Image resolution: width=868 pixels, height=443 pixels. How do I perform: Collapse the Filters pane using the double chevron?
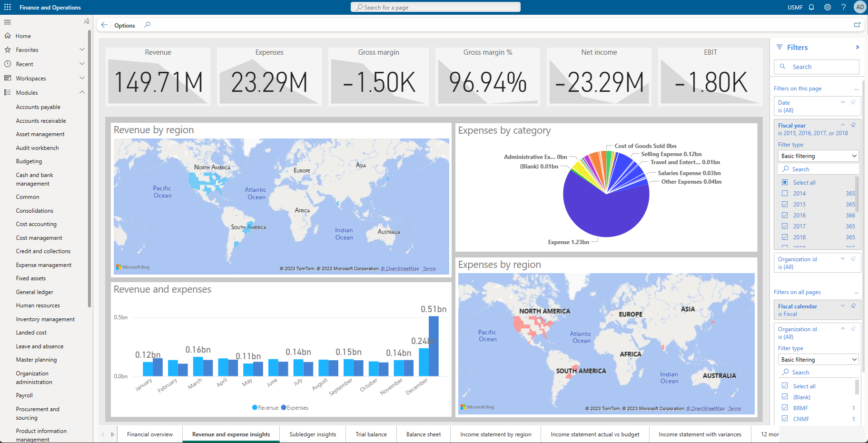[x=858, y=47]
